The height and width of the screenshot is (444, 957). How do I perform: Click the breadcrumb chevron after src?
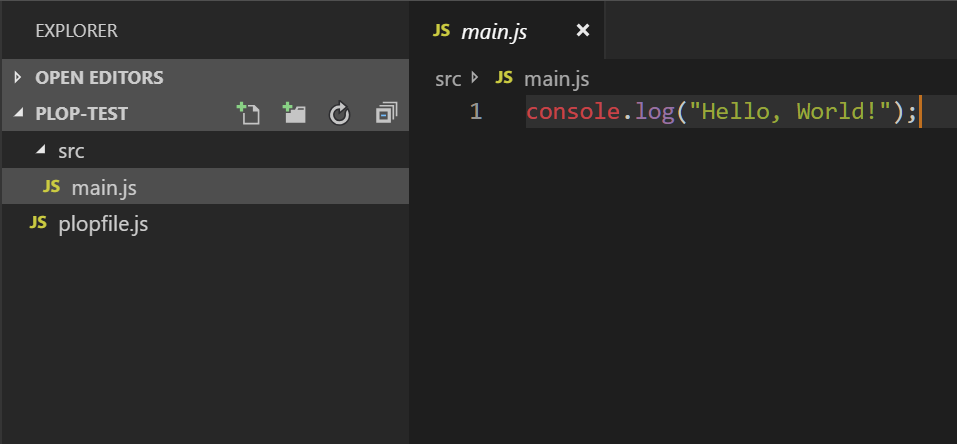(x=475, y=78)
